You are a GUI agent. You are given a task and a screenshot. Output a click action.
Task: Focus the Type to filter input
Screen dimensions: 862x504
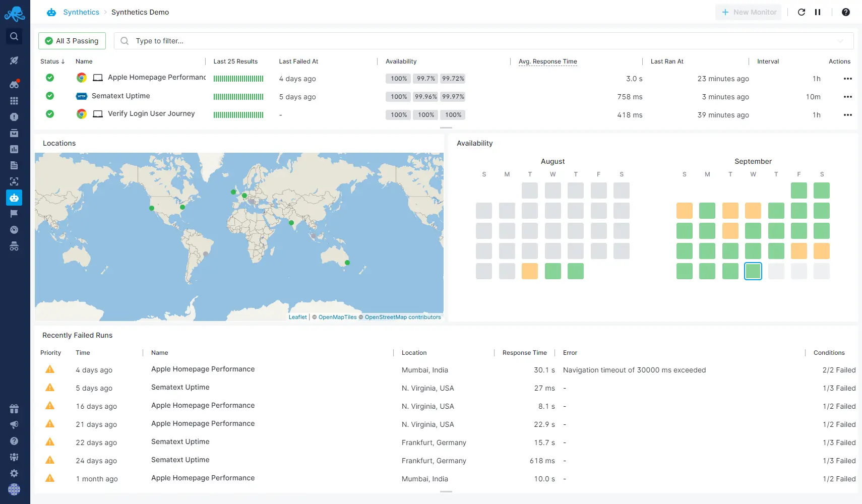tap(484, 41)
